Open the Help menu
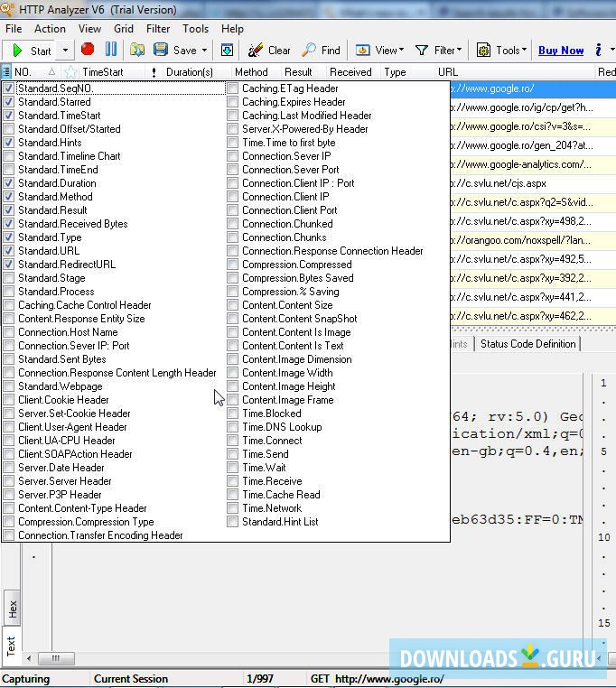This screenshot has height=688, width=616. [232, 29]
